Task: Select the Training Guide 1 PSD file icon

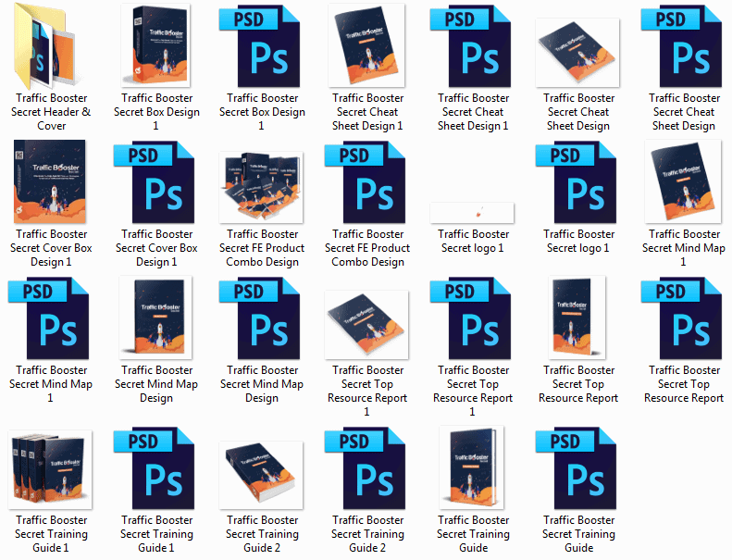Action: (x=154, y=468)
